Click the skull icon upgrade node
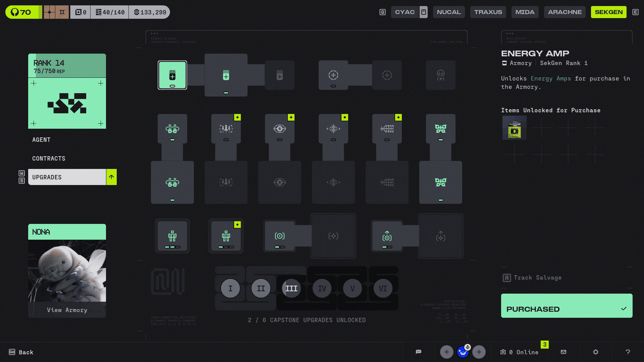 pyautogui.click(x=440, y=75)
